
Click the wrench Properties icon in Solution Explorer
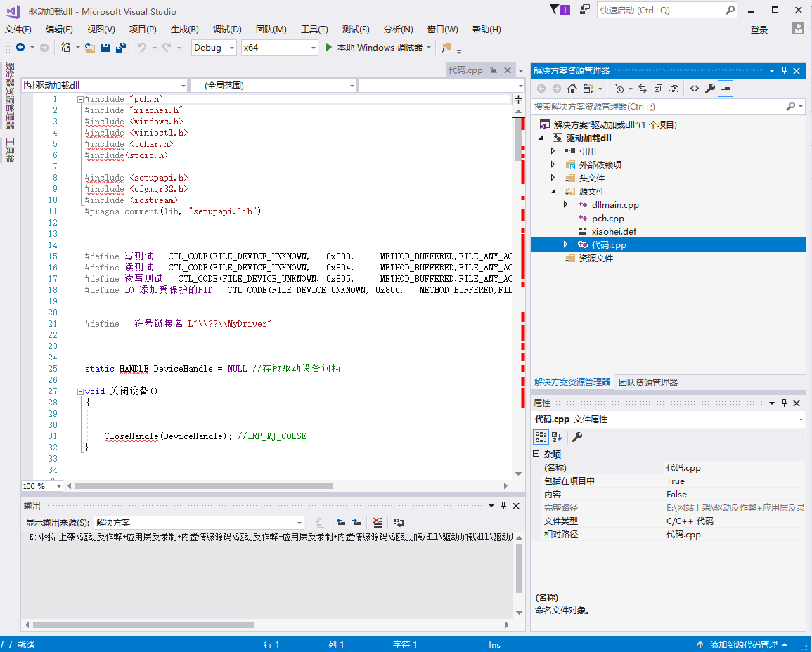pos(710,89)
